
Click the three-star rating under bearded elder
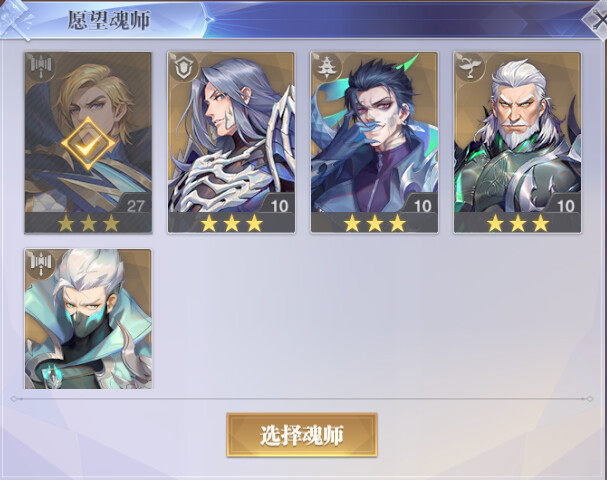pyautogui.click(x=518, y=223)
